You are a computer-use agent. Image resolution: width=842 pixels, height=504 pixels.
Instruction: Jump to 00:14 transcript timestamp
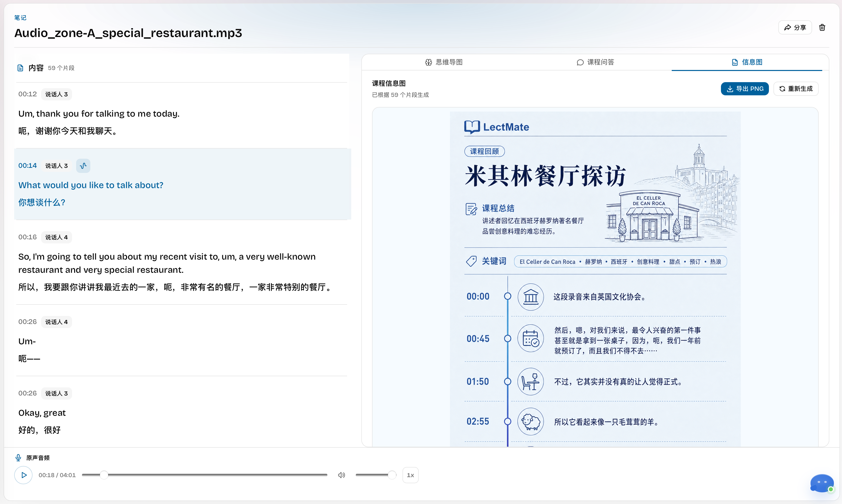28,165
